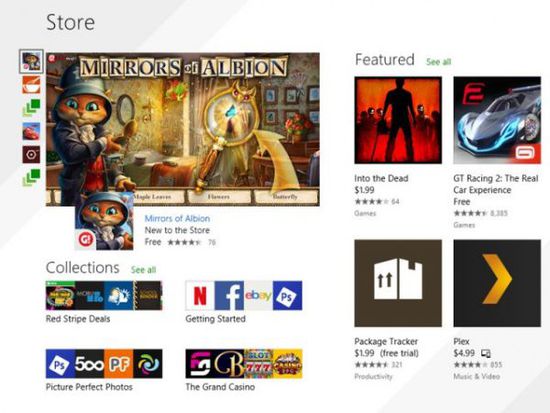Open the Picture Perfect Photos collection label
The image size is (550, 413).
click(89, 387)
